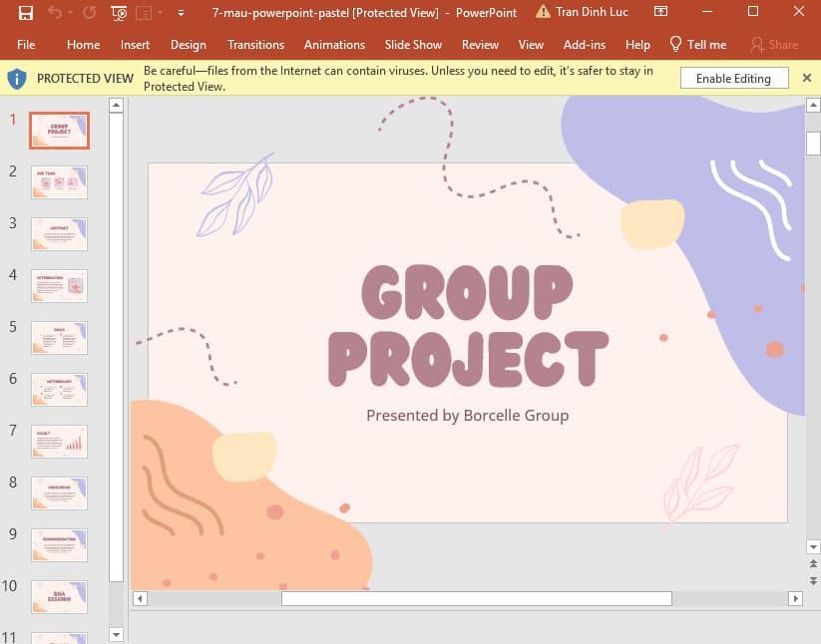The height and width of the screenshot is (644, 821).
Task: Click the Save icon in the title bar
Action: [25, 13]
